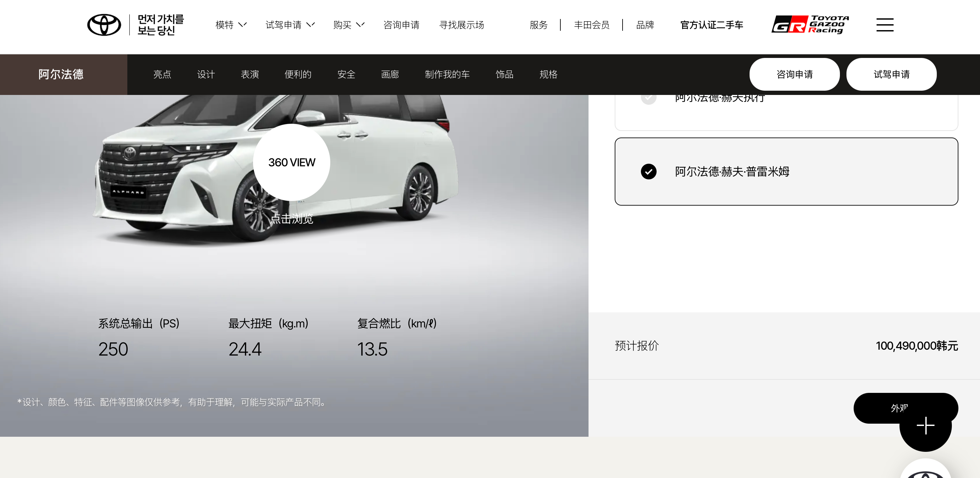Screen dimensions: 980x478
Task: Expand the 模特 dropdown menu
Action: point(230,25)
